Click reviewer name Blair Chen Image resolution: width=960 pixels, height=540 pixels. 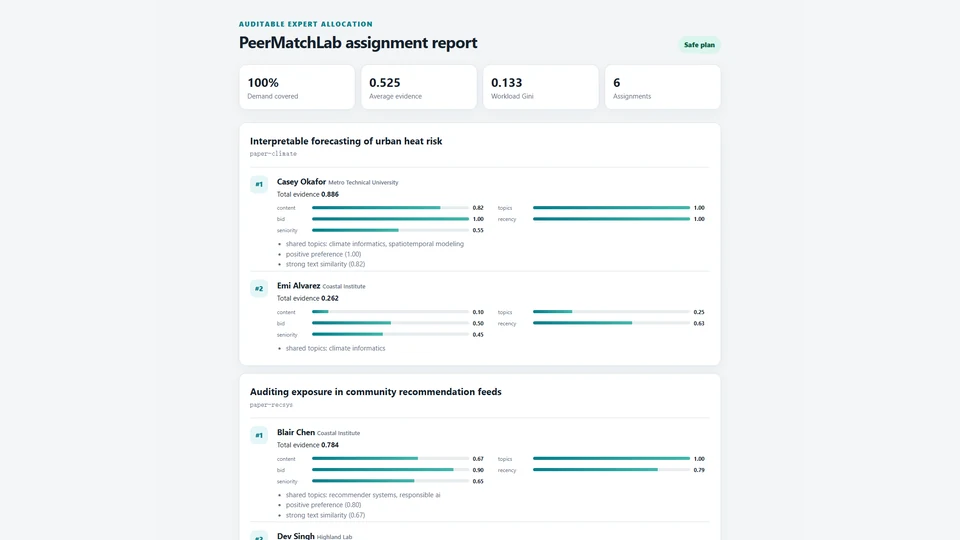click(x=296, y=432)
